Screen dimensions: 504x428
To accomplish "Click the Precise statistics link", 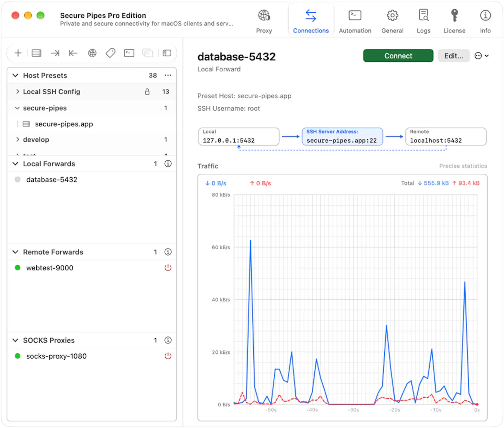I will click(463, 166).
